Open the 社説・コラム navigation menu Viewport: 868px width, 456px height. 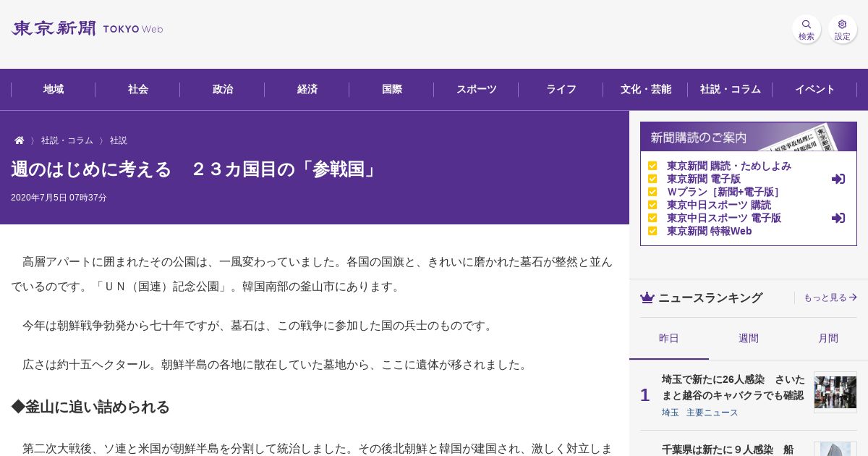[731, 89]
